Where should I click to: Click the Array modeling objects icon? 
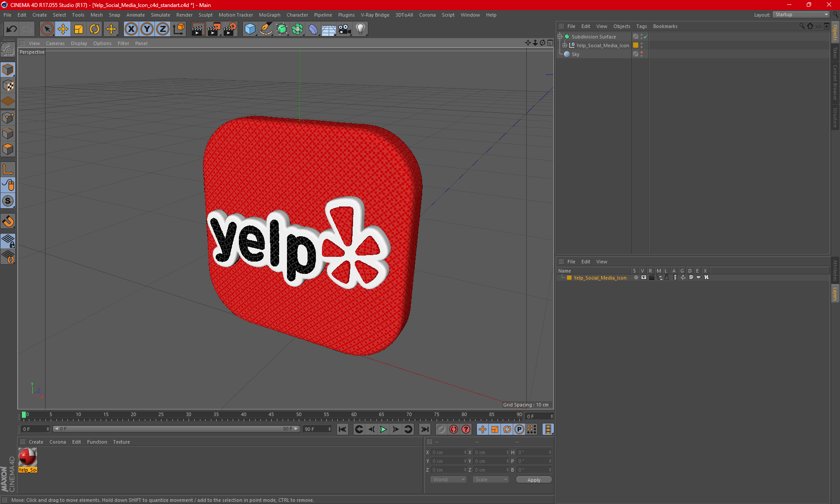click(x=297, y=29)
